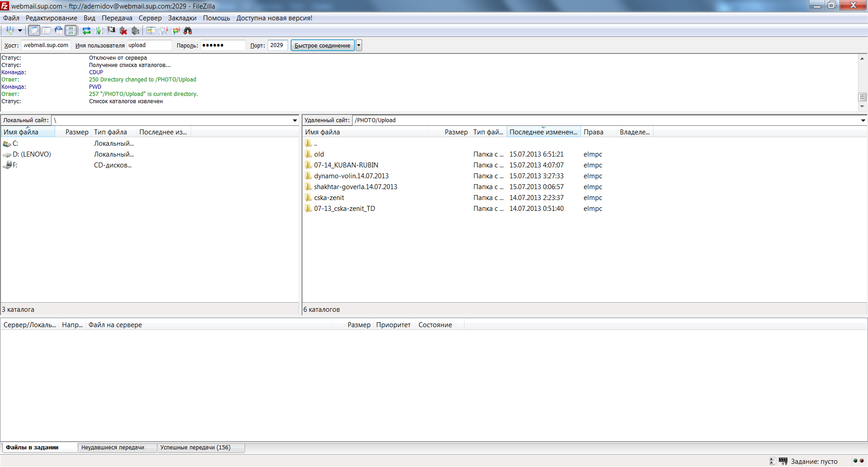Open the Вид menu

point(90,18)
